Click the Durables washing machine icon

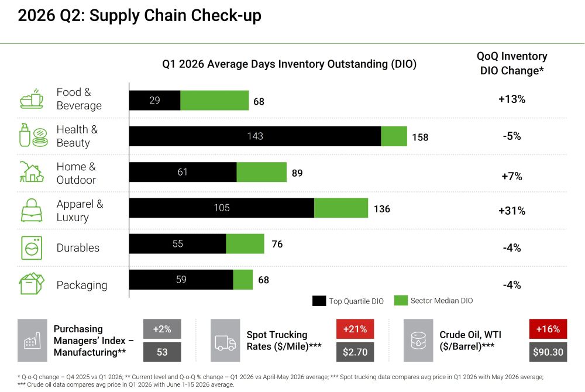32,247
